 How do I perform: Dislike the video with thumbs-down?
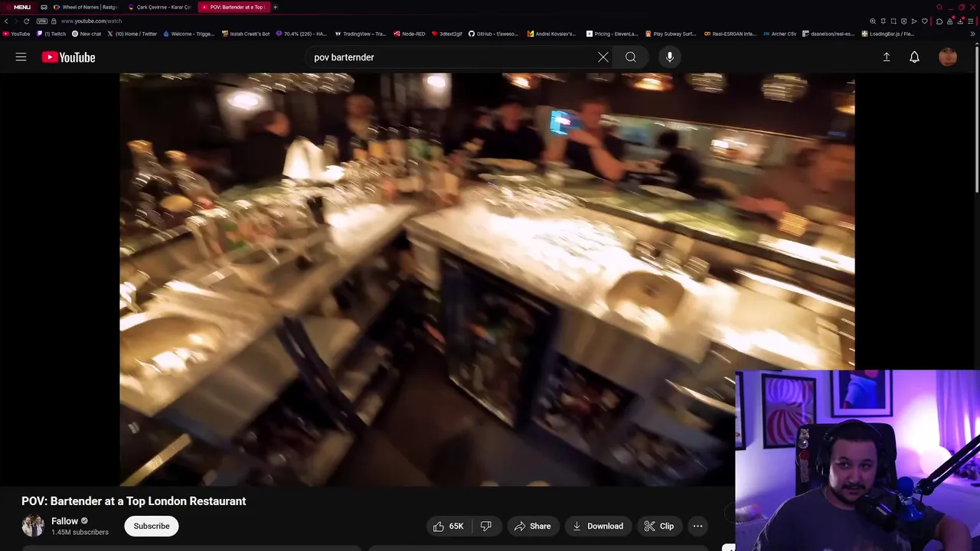[x=485, y=526]
